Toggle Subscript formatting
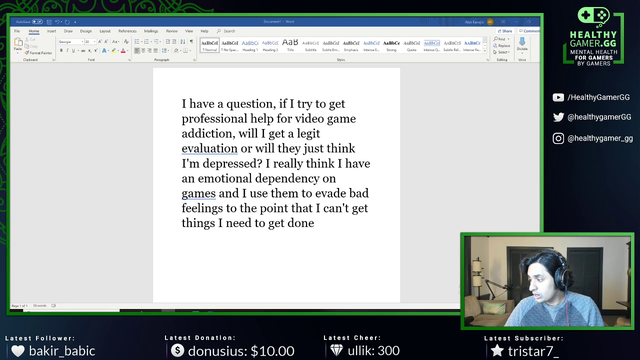This screenshot has height=360, width=640. [x=90, y=51]
